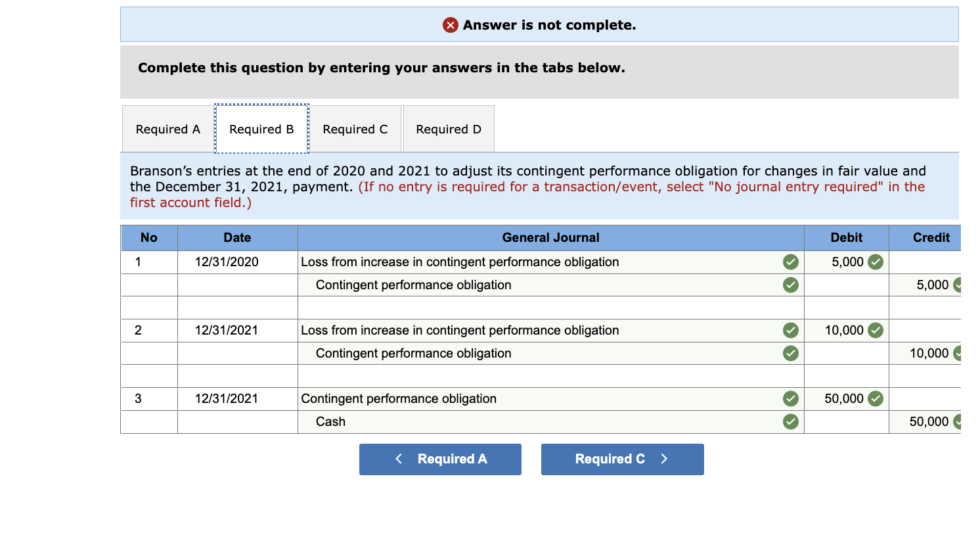Click the Cash account field
The image size is (980, 560).
coord(539,422)
